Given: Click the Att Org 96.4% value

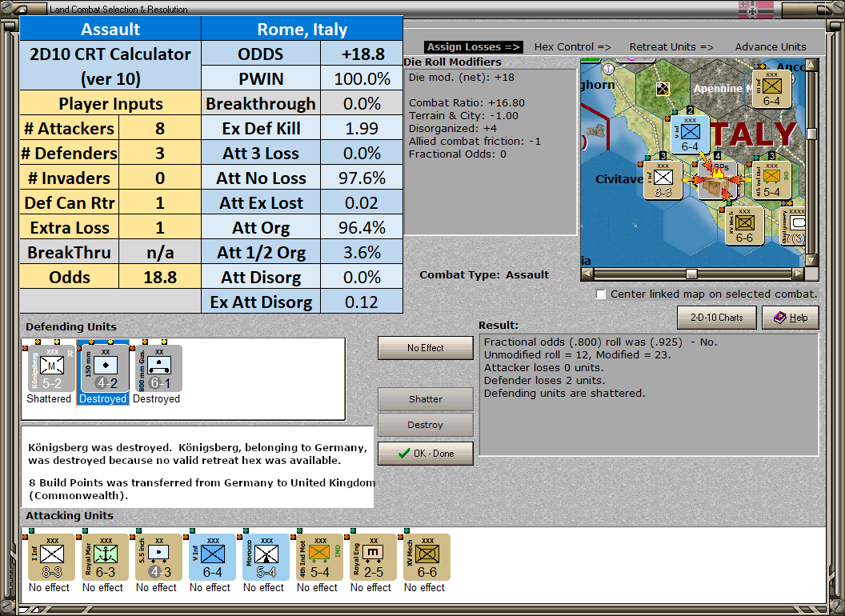Looking at the screenshot, I should click(x=362, y=227).
